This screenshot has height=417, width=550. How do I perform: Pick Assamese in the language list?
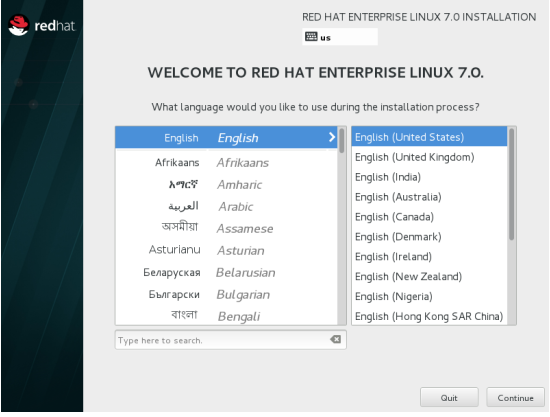(226, 229)
